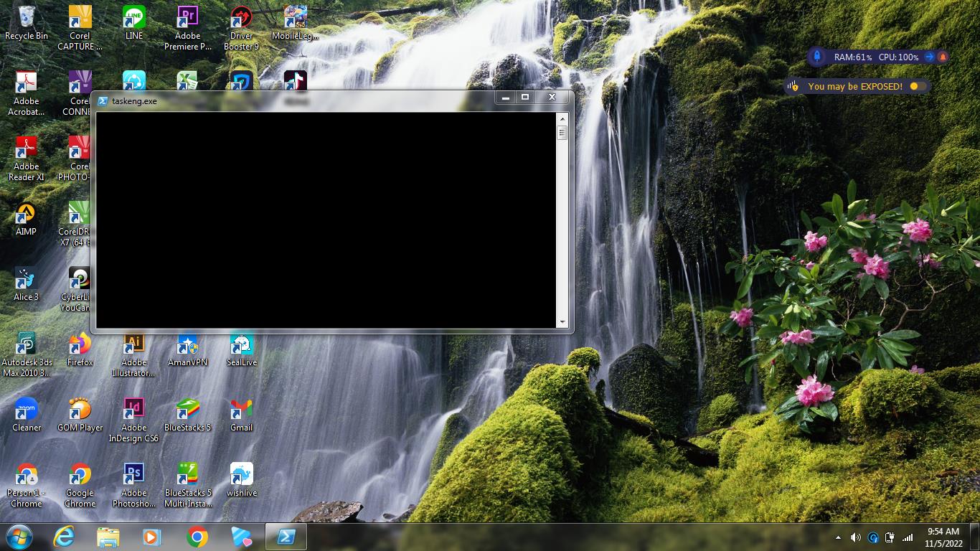
Task: Click the rocket boost icon in widget
Action: [x=817, y=57]
